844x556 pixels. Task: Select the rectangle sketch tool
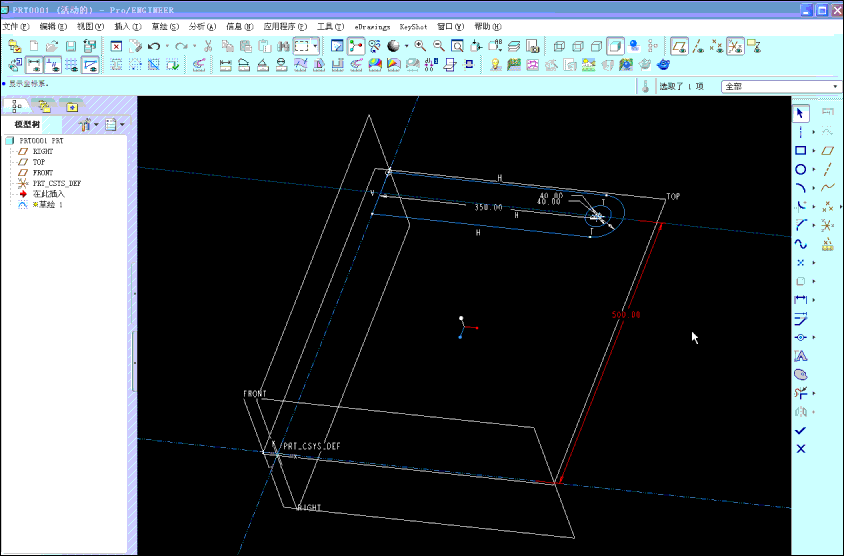coord(800,151)
